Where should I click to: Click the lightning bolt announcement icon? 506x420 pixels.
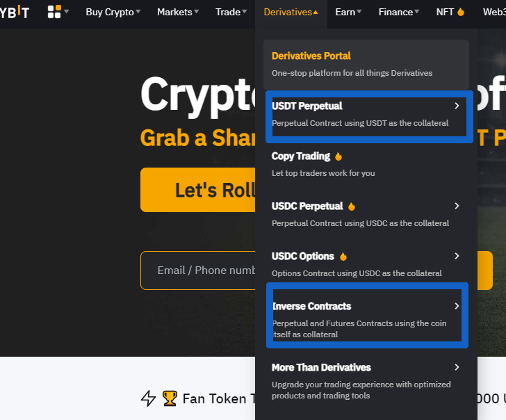[x=149, y=398]
